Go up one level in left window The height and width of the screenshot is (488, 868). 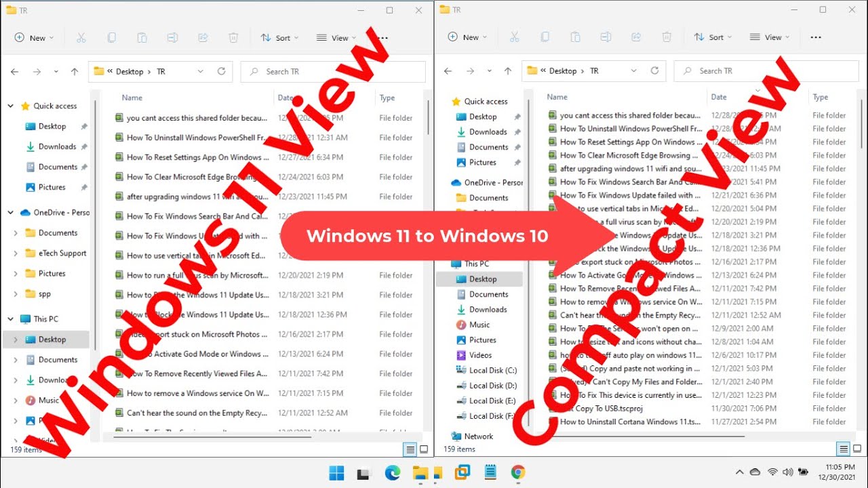[75, 71]
